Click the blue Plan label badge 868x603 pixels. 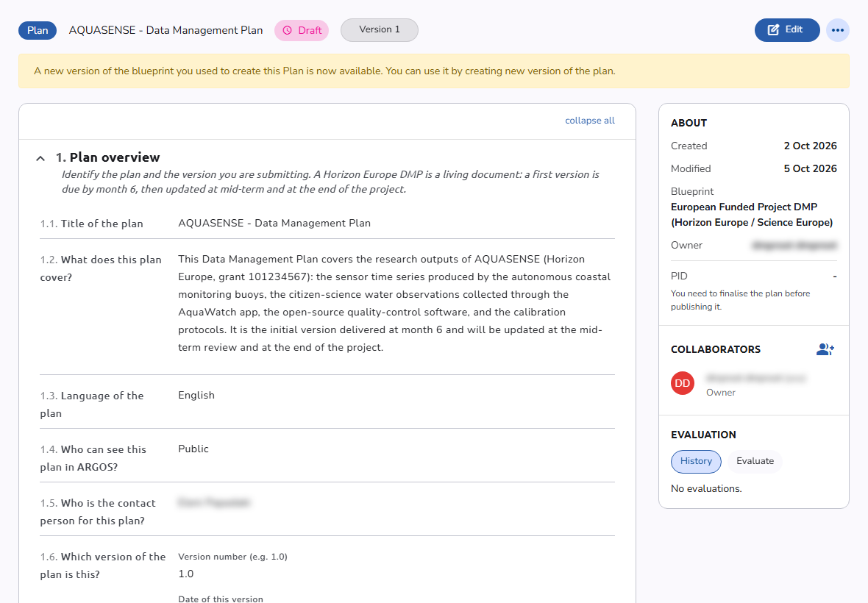click(38, 30)
